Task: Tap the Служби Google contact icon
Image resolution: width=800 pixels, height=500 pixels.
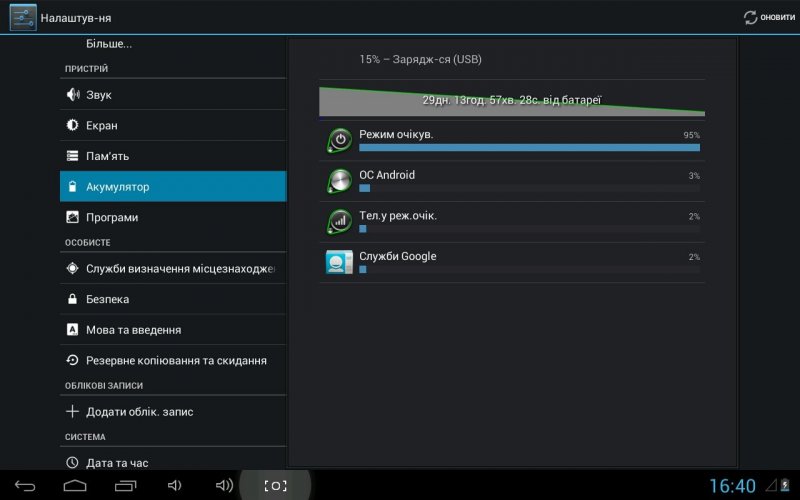Action: pyautogui.click(x=339, y=262)
